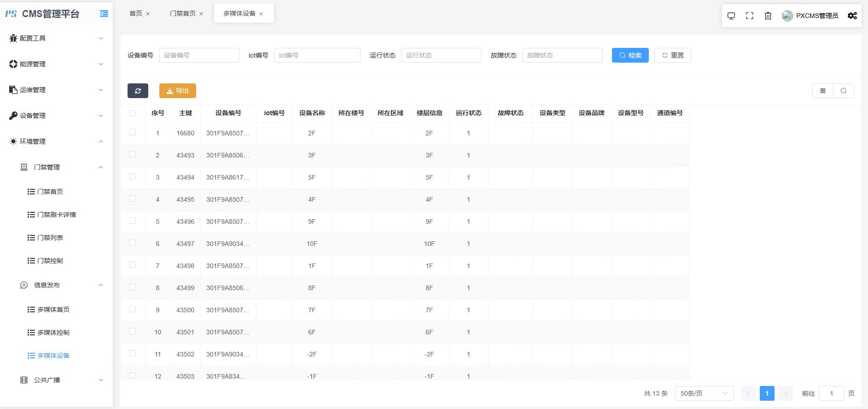This screenshot has height=409, width=868.
Task: Select all rows via header checkbox
Action: point(133,113)
